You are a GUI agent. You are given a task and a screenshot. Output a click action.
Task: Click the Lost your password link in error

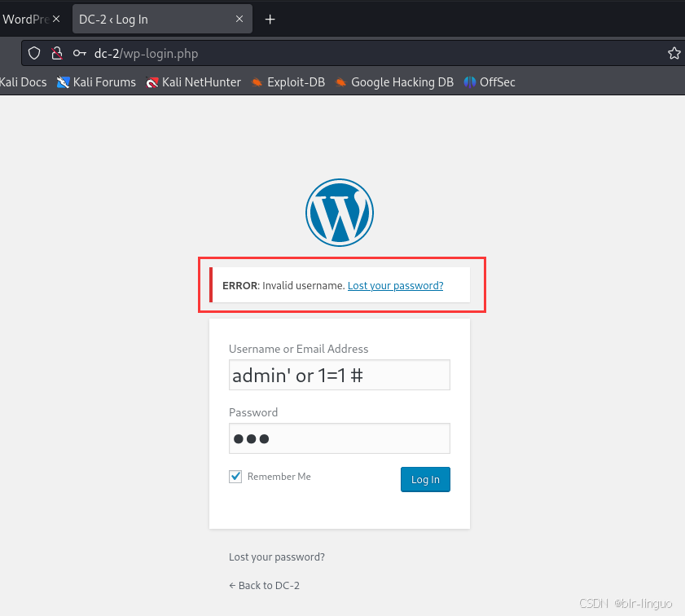click(x=395, y=286)
